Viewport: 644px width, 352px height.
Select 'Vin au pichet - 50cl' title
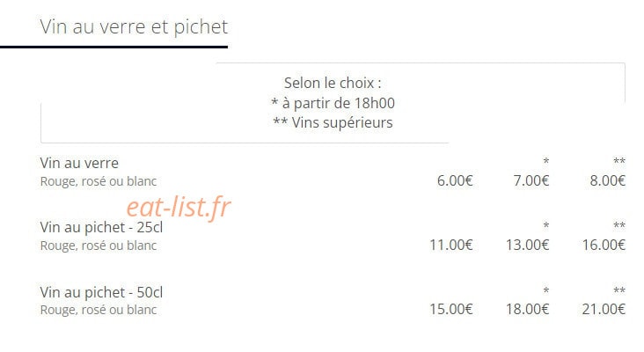(x=101, y=292)
